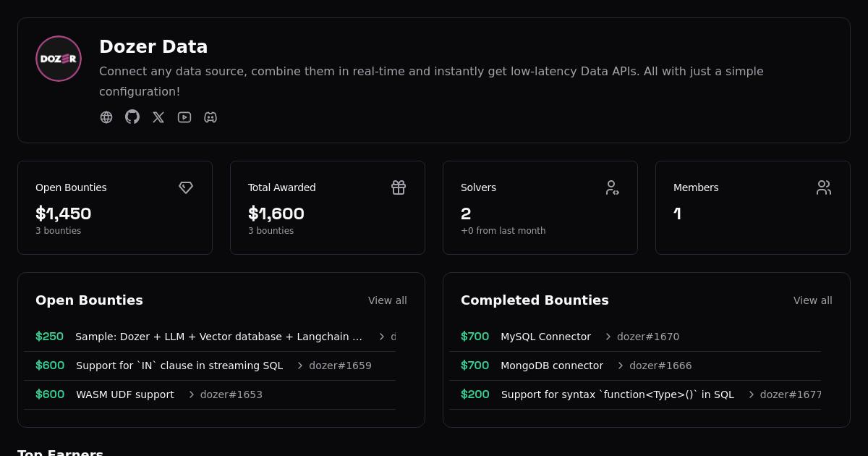Screen dimensions: 868x456
Task: Click the group icon on the Members card
Action: point(824,187)
